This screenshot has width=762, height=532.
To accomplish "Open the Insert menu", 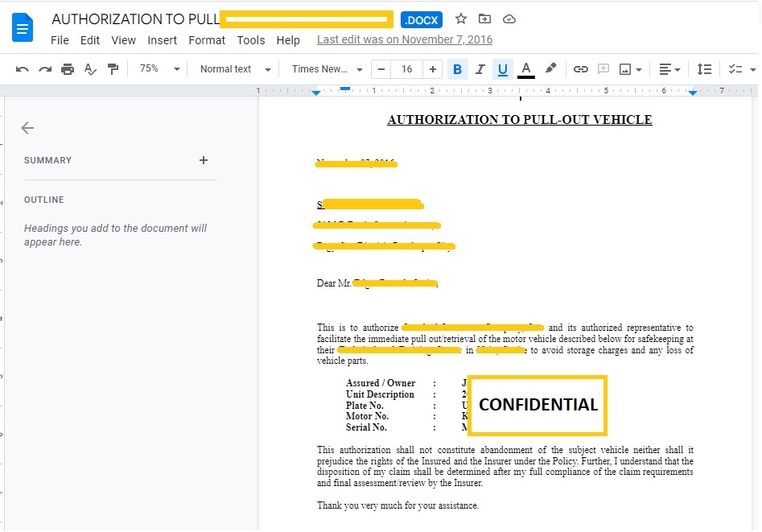I will pyautogui.click(x=162, y=40).
